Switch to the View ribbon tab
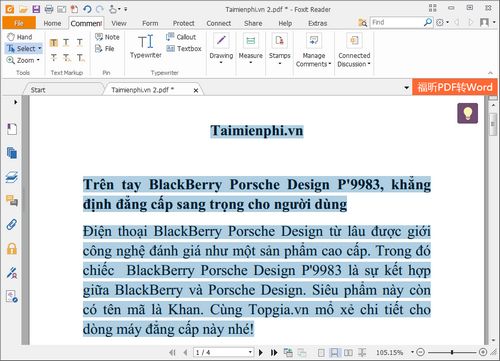500x361 pixels. point(119,23)
